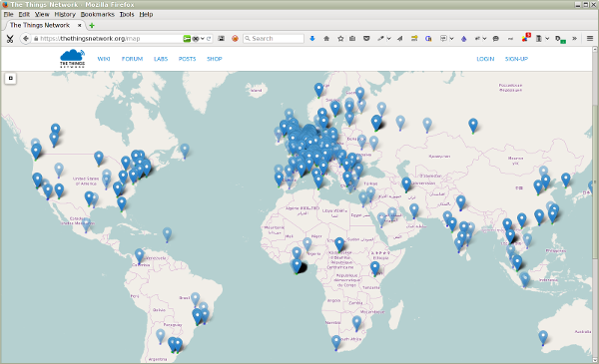Screen dimensions: 599x364
Task: Open the View menu
Action: tap(42, 14)
